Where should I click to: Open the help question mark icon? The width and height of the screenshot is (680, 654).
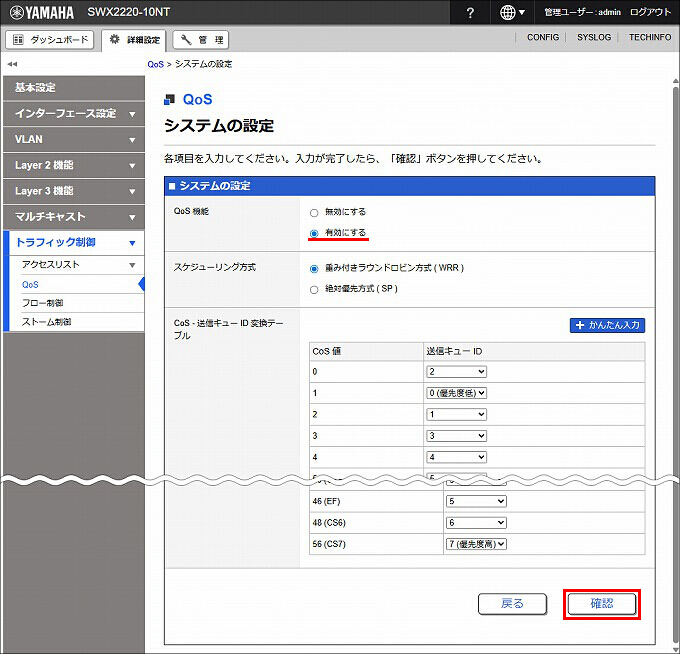coord(470,13)
